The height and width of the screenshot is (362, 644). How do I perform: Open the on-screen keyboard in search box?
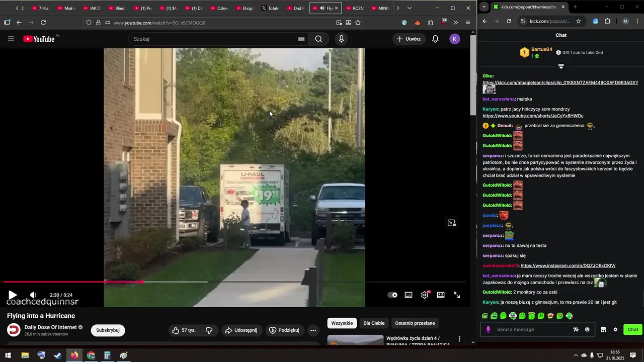click(x=301, y=39)
